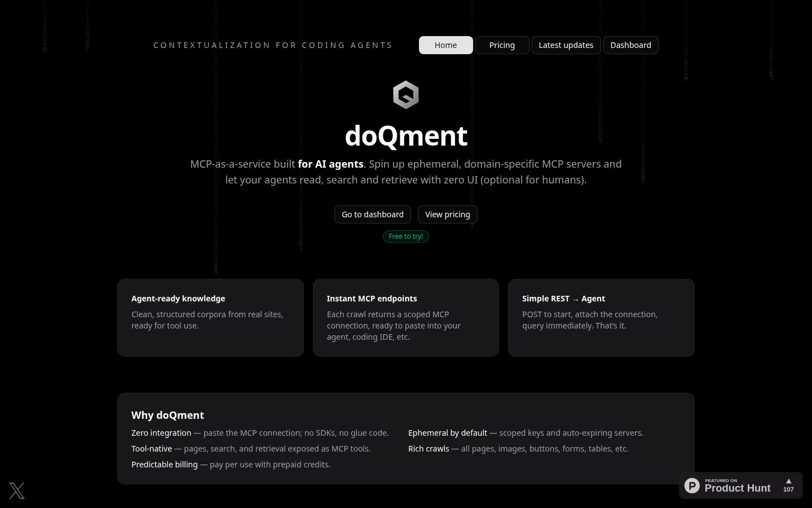Click the Instant MCP endpoints card title
The image size is (812, 508).
372,299
